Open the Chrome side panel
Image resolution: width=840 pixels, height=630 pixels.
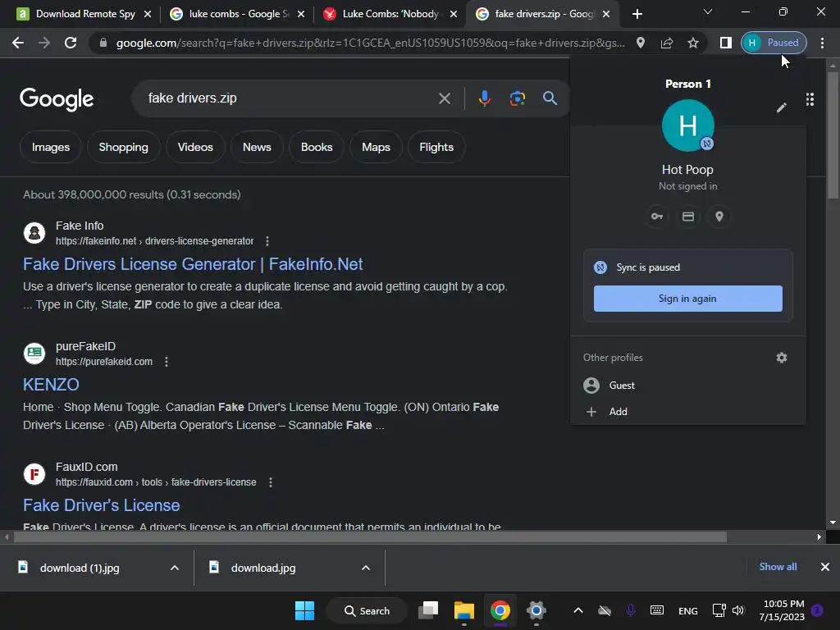click(x=725, y=43)
